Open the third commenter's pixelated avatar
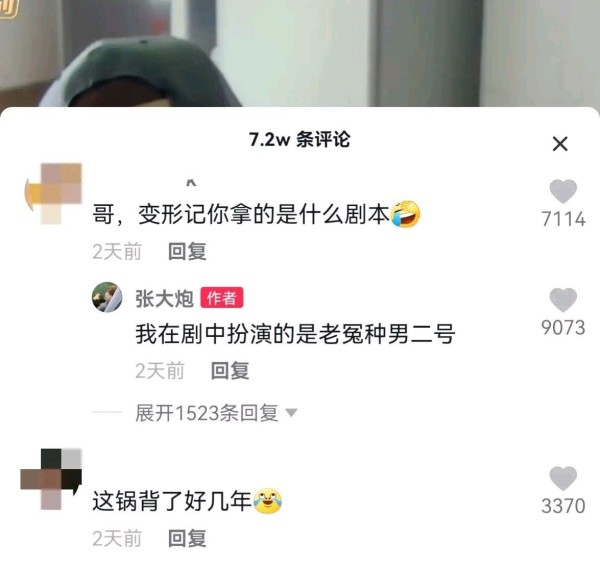This screenshot has width=600, height=568. [x=51, y=479]
